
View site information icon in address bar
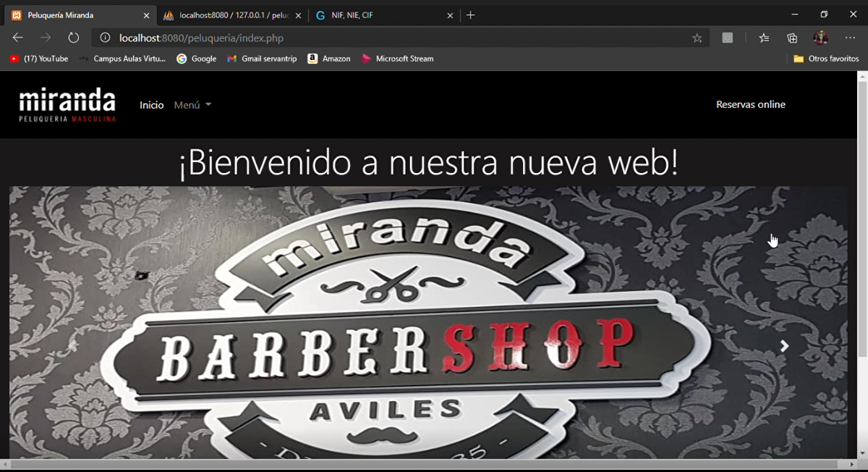point(105,38)
